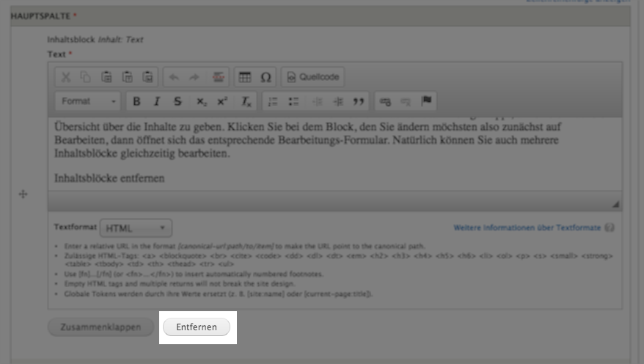Screen dimensions: 644x364
Task: Insert a bulleted list
Action: [294, 101]
